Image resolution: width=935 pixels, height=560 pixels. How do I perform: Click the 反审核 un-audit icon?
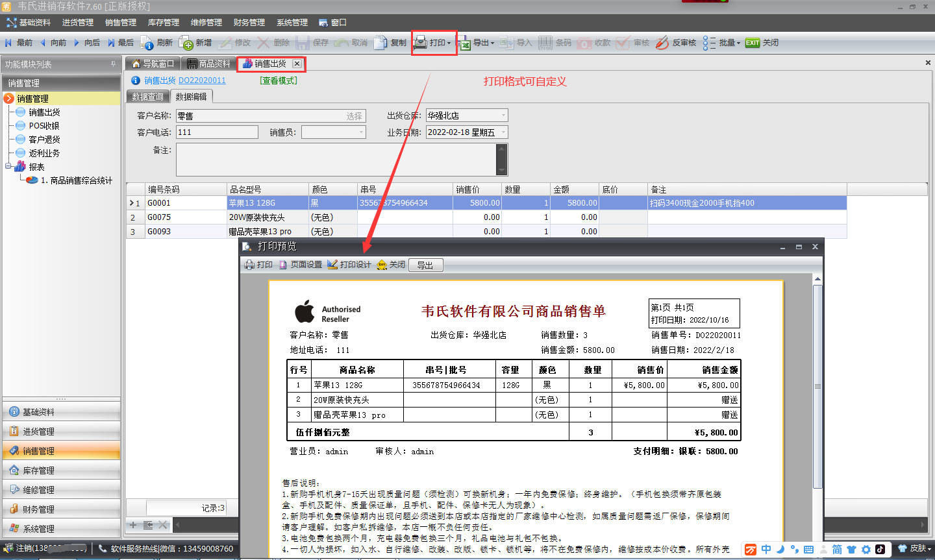[x=662, y=43]
